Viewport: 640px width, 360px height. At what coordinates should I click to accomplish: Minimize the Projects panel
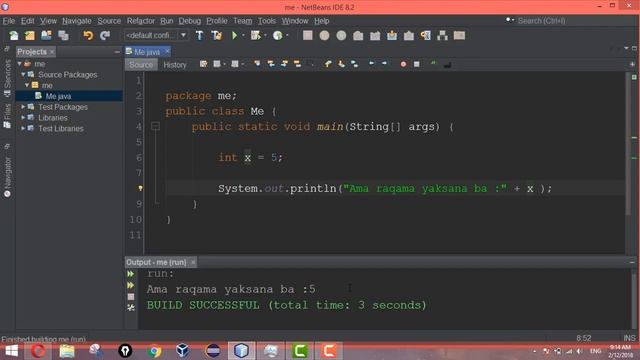click(x=117, y=52)
